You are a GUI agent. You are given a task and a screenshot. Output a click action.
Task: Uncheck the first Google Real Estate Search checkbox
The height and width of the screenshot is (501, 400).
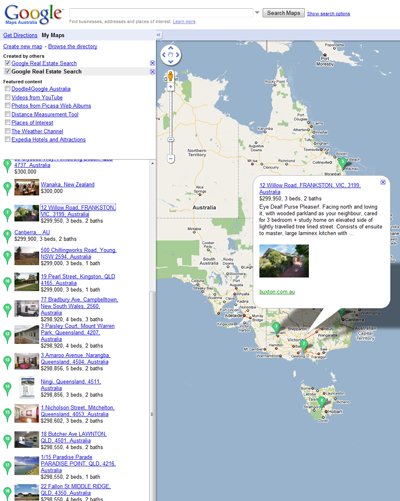(7, 63)
